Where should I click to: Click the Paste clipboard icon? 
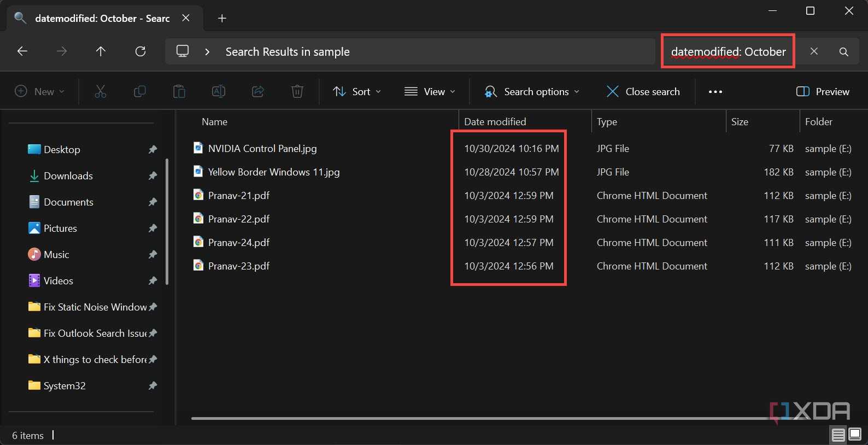[179, 91]
